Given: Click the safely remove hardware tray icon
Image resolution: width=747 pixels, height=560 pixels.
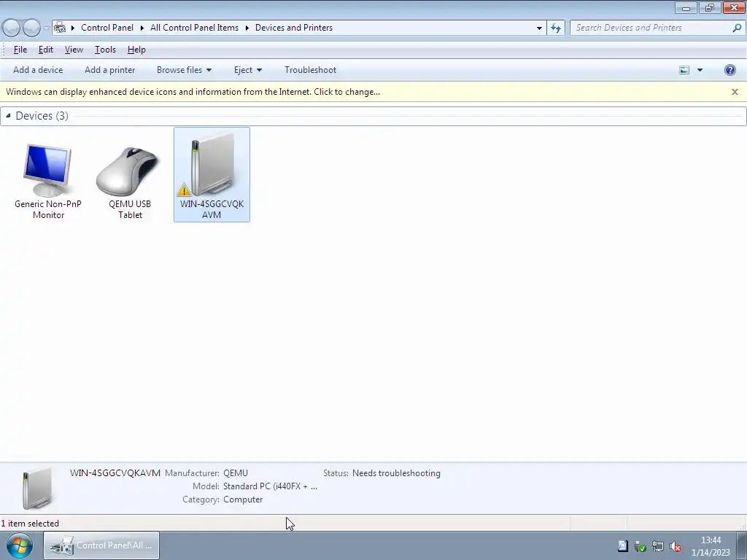Looking at the screenshot, I should [640, 547].
